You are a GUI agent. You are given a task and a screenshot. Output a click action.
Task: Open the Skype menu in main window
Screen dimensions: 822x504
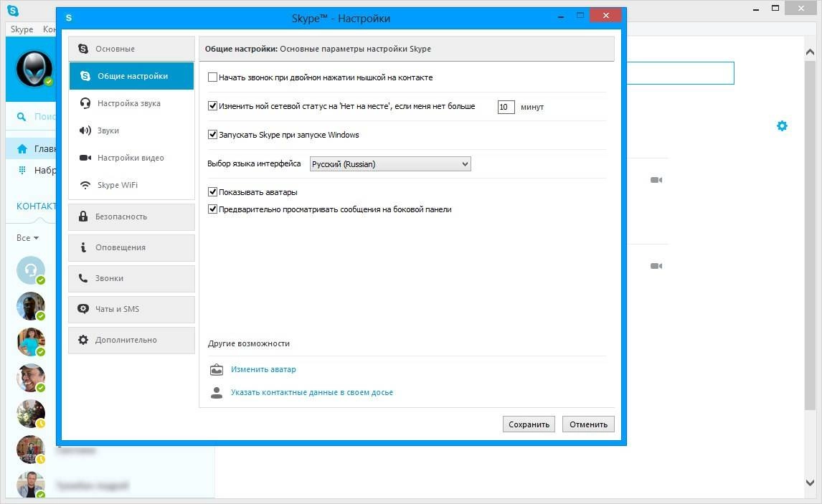tap(22, 29)
